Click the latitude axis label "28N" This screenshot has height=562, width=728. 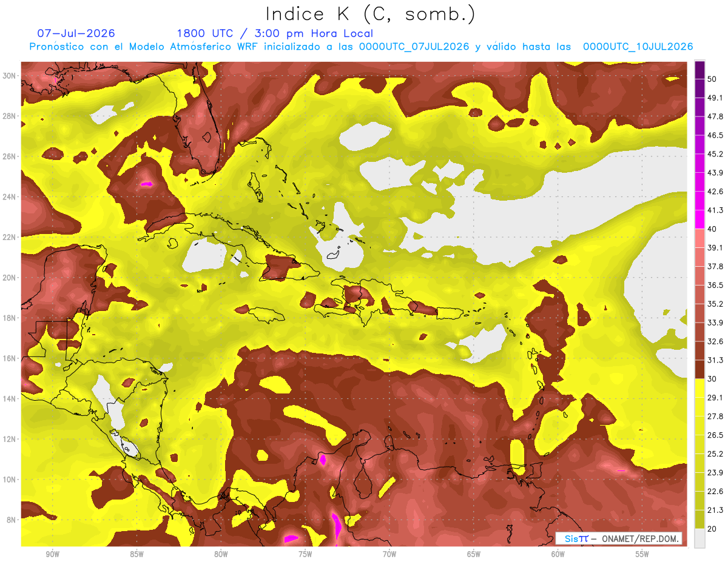(10, 116)
